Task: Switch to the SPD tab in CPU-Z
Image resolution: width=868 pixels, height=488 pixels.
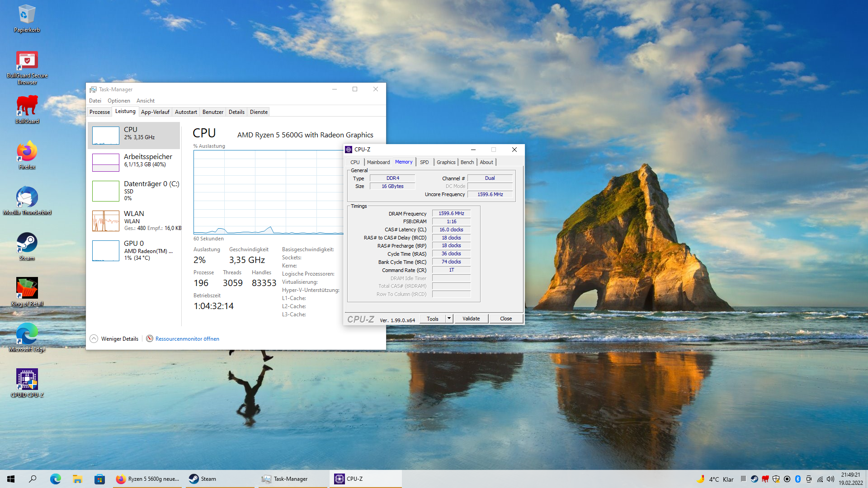Action: (424, 162)
